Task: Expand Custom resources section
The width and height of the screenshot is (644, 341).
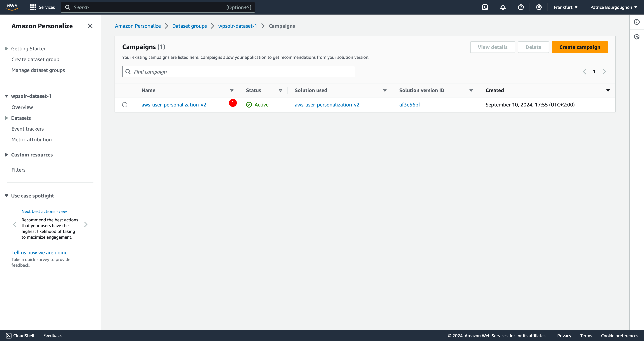Action: (6, 155)
